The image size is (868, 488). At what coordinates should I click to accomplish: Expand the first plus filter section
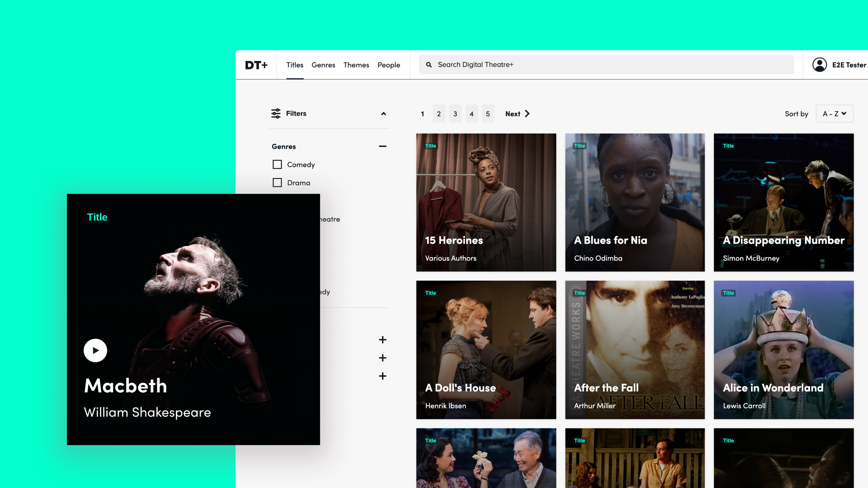[x=382, y=339]
